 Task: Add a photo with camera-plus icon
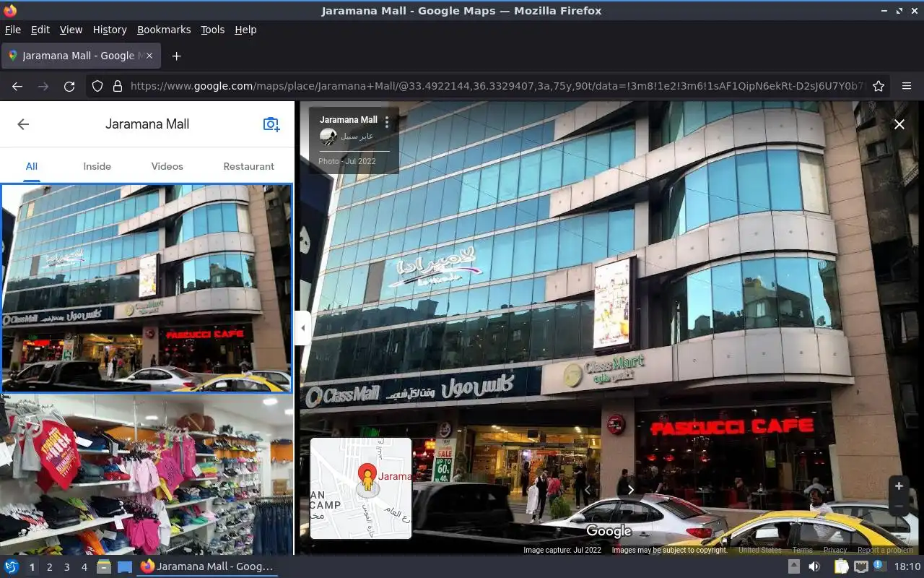(271, 124)
